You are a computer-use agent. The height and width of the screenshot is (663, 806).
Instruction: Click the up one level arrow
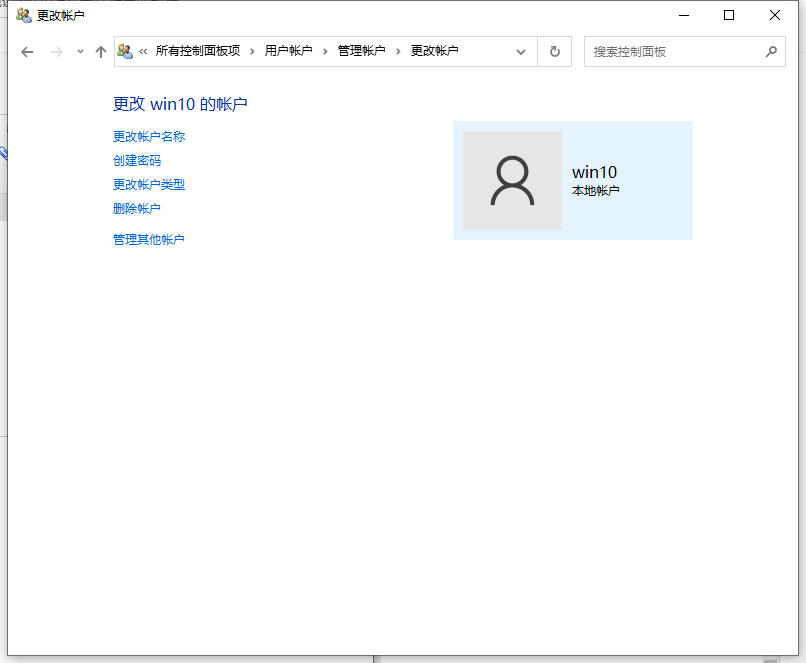coord(99,51)
